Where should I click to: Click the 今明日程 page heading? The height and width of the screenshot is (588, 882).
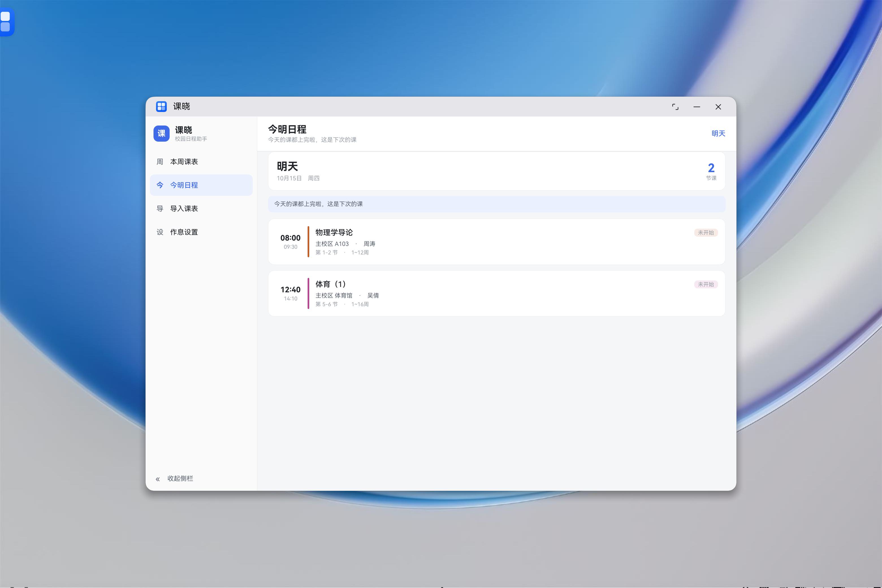(287, 129)
